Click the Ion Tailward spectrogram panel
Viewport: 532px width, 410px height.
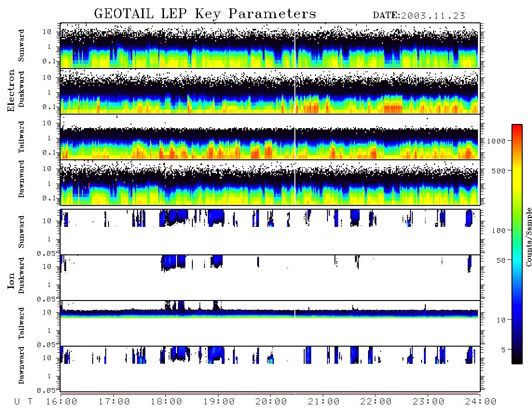(270, 323)
